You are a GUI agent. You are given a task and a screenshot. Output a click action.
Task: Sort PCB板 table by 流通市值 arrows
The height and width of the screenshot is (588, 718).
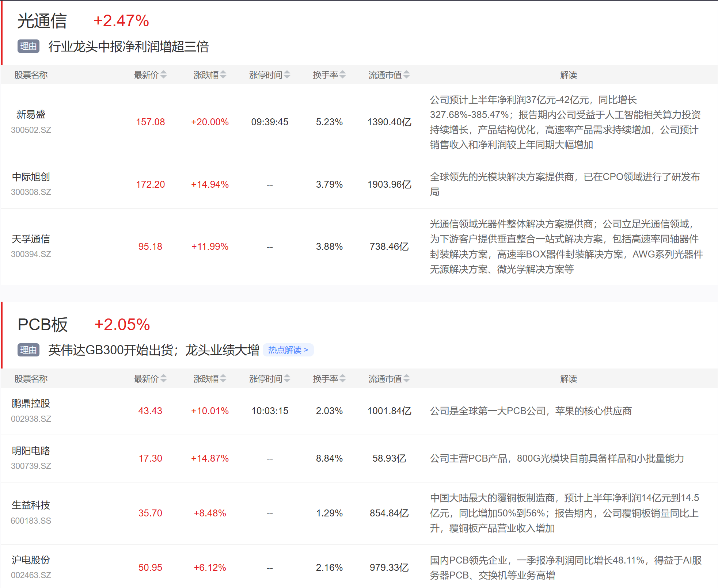[406, 379]
